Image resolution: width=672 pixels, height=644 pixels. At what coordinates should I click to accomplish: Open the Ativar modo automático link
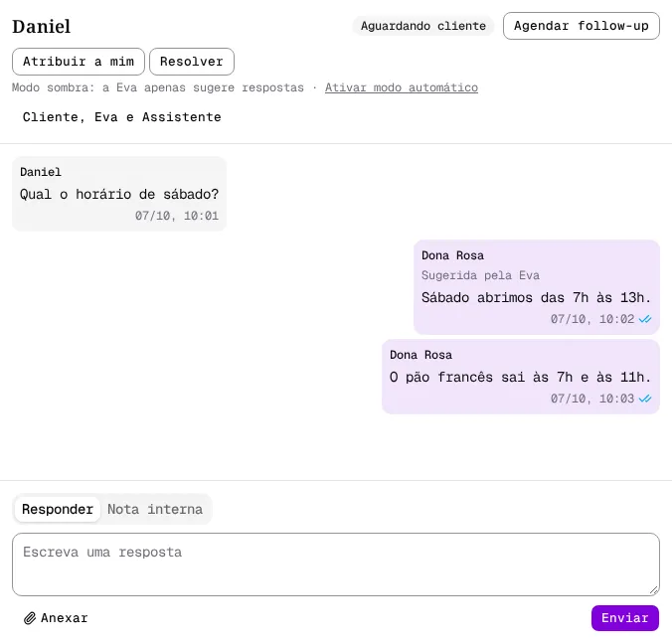tap(402, 87)
